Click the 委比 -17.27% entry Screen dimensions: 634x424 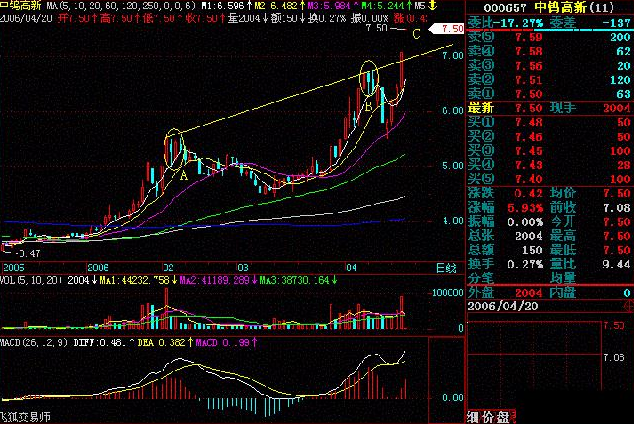(x=505, y=22)
